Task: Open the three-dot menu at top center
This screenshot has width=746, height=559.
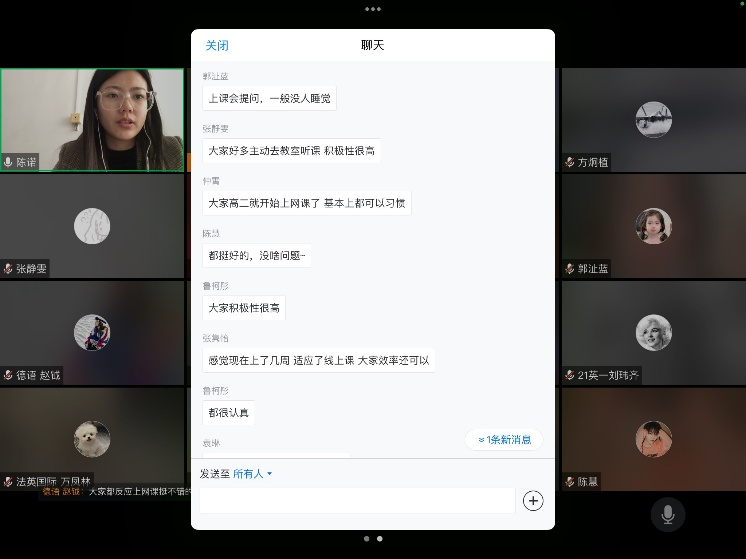Action: [373, 9]
